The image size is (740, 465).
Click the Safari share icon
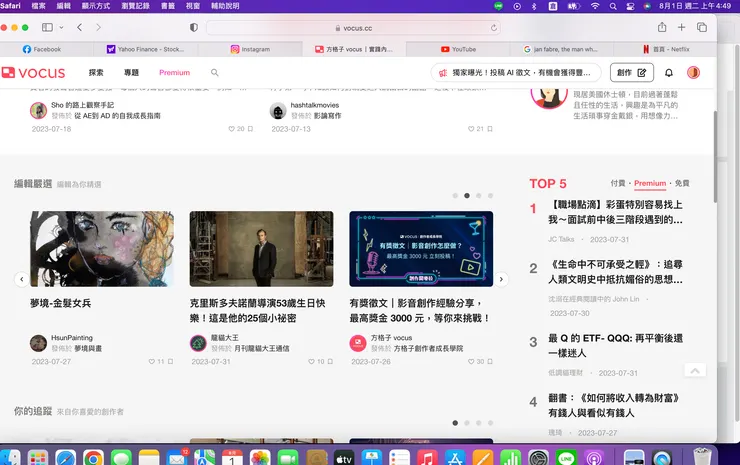(662, 27)
